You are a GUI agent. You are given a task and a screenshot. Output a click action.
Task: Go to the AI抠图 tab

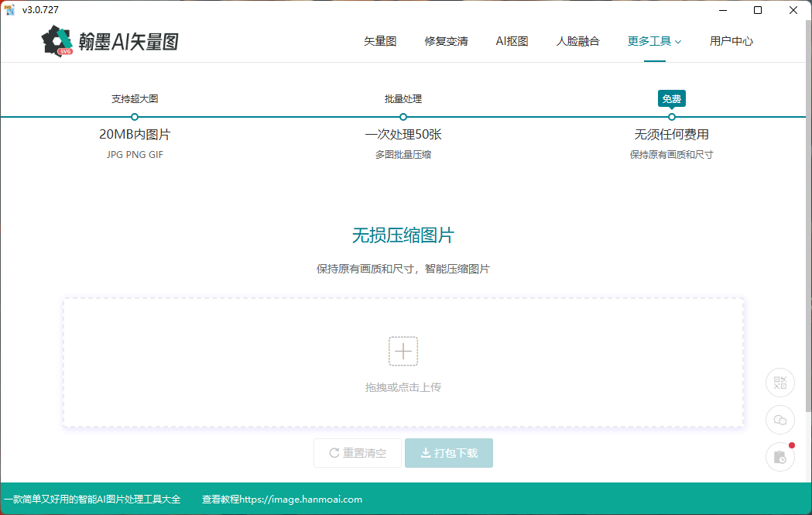click(512, 41)
